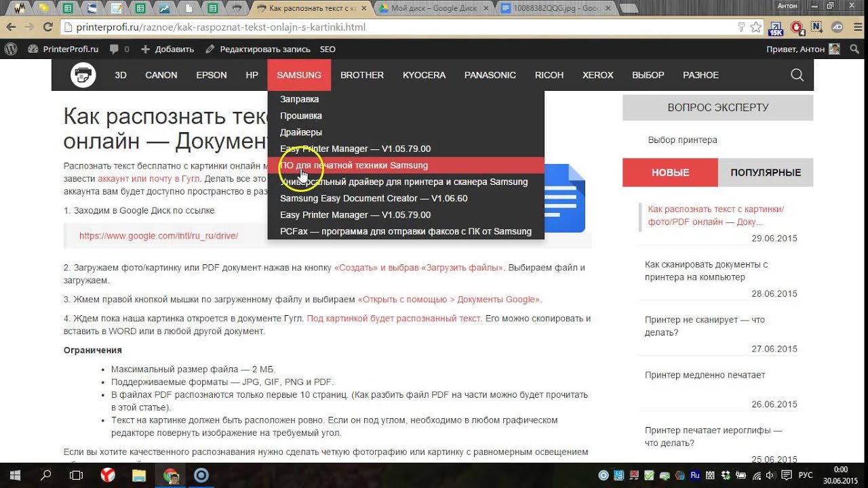Image resolution: width=868 pixels, height=488 pixels.
Task: Open taskbar search magnifier
Action: tap(46, 476)
